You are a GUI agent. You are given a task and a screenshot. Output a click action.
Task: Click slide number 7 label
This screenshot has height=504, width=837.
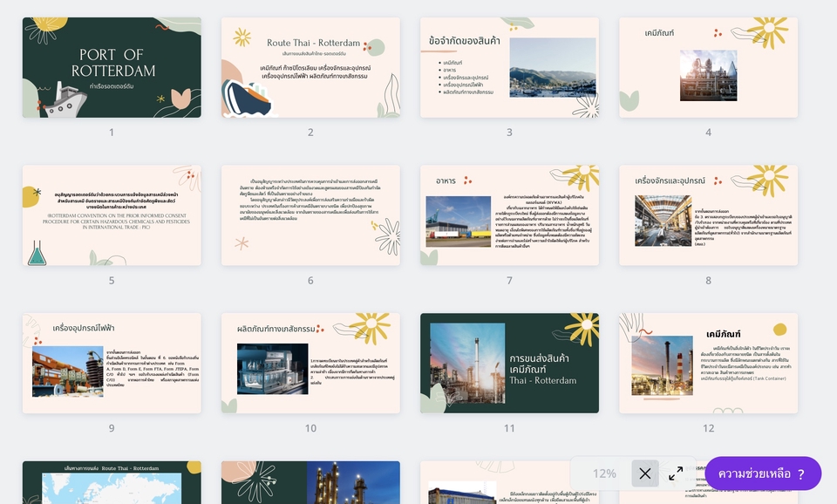[509, 280]
